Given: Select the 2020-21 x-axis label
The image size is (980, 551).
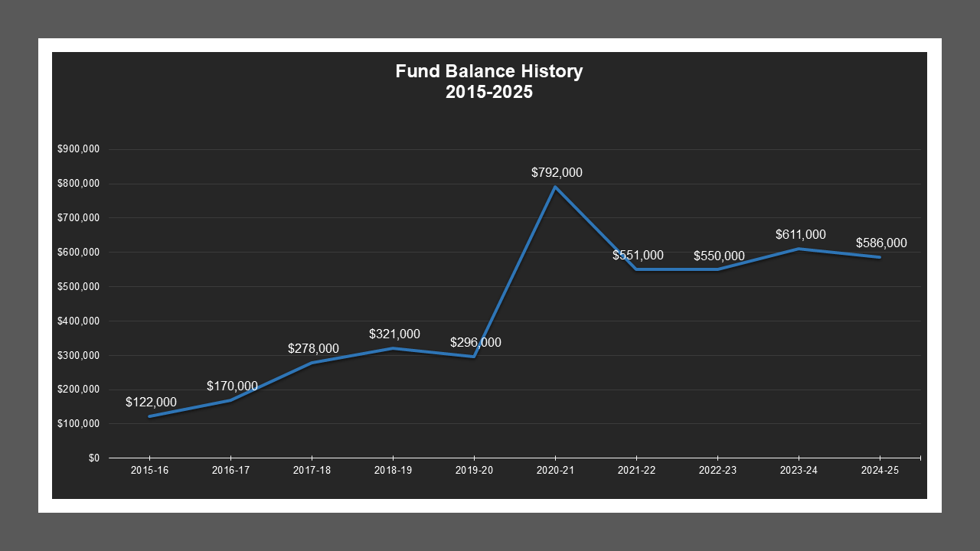Looking at the screenshot, I should click(555, 471).
